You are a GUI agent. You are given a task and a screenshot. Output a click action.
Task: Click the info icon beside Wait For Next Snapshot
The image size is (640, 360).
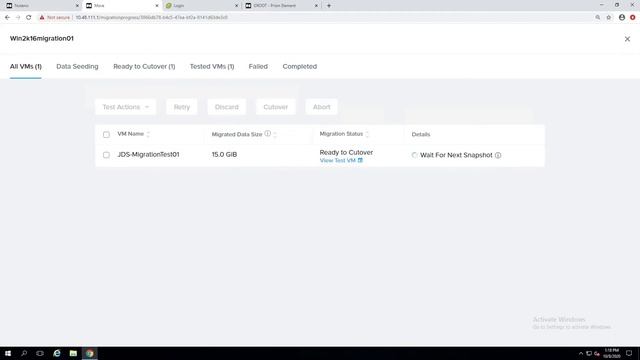click(x=498, y=155)
